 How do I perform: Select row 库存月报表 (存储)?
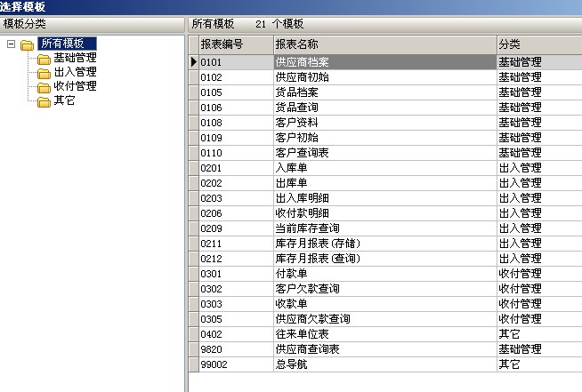[385, 244]
